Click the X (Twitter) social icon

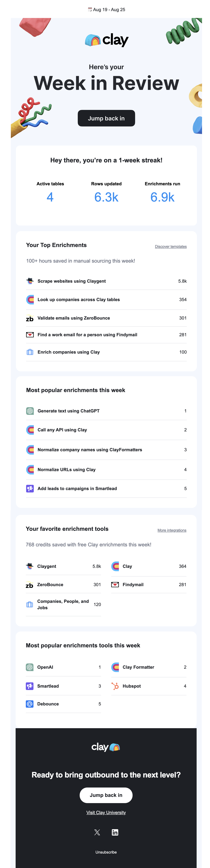(x=97, y=832)
